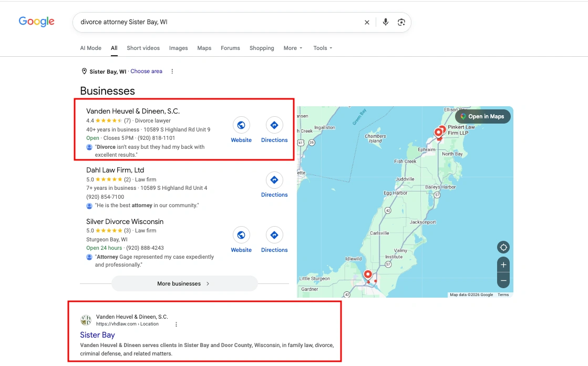Open the three-dot menu beside Choose area
The width and height of the screenshot is (588, 366).
(172, 72)
